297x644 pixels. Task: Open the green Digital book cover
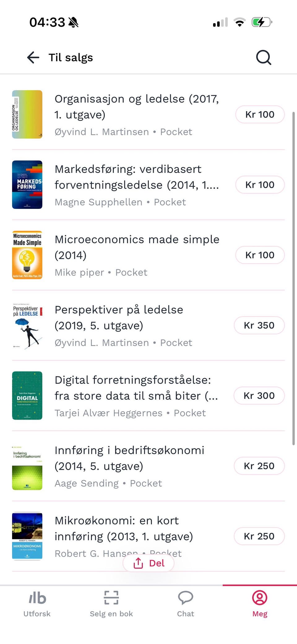[27, 395]
